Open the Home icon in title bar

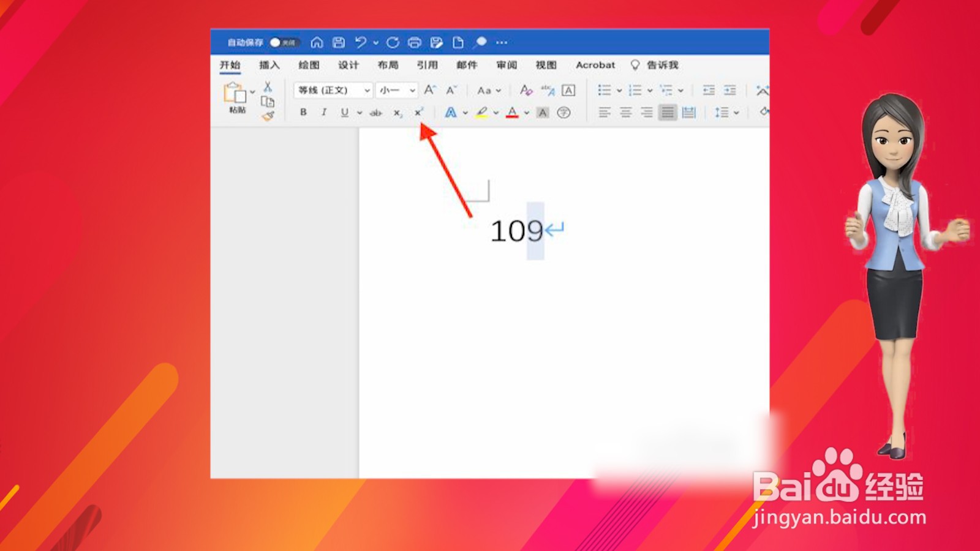[317, 42]
